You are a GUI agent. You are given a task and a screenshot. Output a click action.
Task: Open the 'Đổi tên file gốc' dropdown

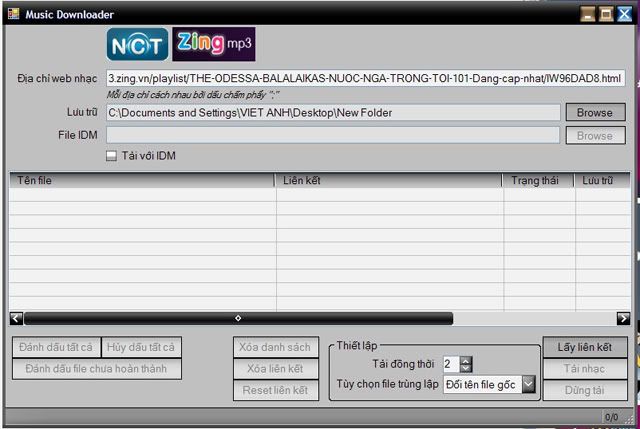528,384
